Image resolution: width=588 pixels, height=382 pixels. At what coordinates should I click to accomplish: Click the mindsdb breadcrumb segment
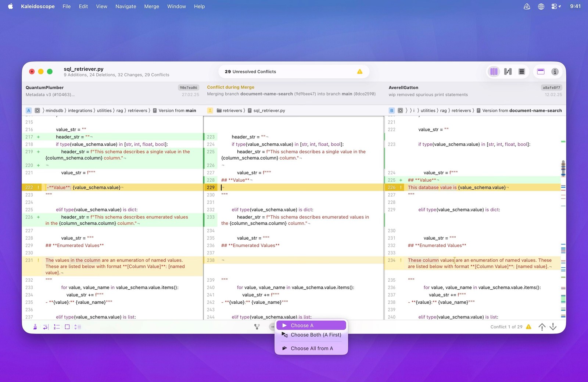pyautogui.click(x=54, y=110)
